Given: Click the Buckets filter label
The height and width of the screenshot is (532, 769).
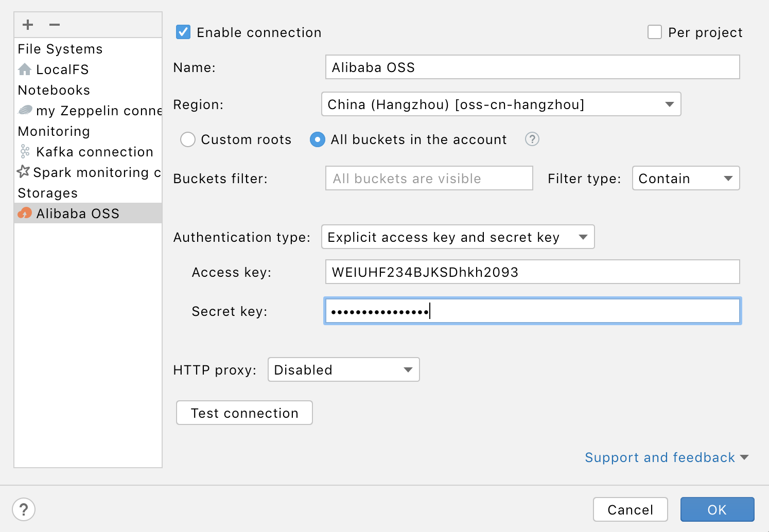Looking at the screenshot, I should [x=220, y=179].
